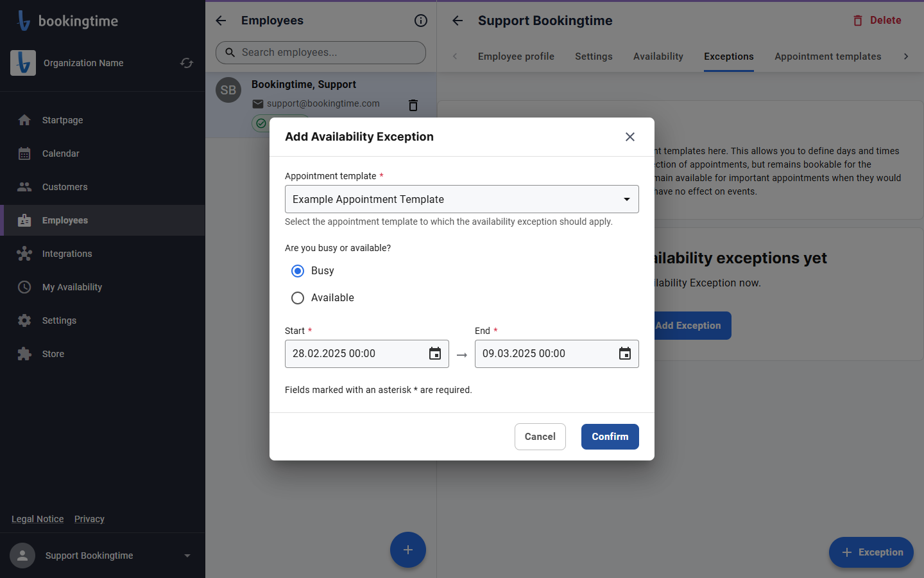Click support@bookingtime.com email text
Image resolution: width=924 pixels, height=578 pixels.
[323, 103]
